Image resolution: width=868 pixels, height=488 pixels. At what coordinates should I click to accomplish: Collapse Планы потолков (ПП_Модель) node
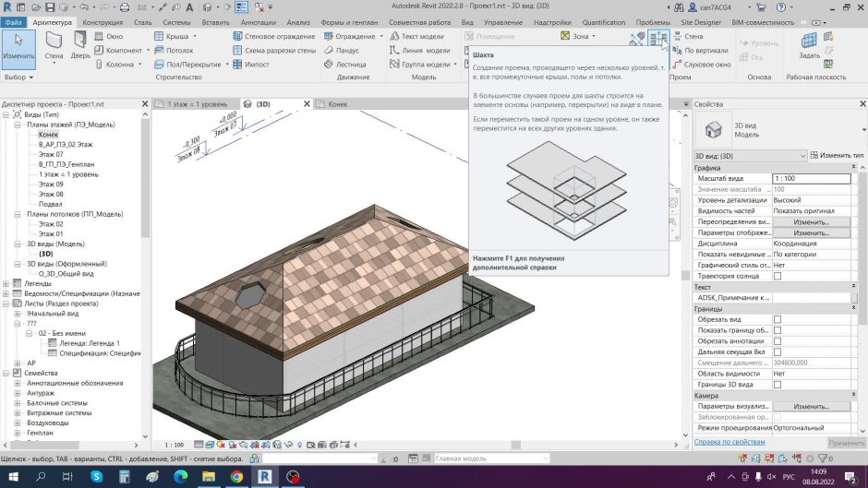pos(18,214)
